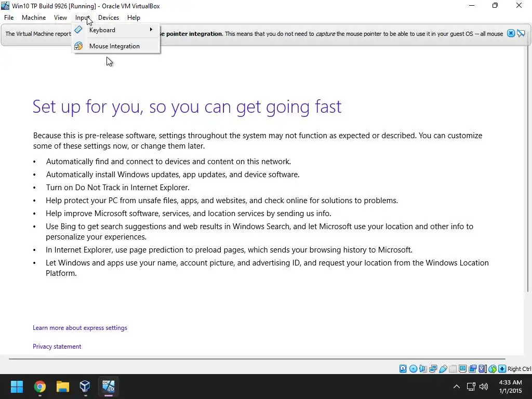Viewport: 532px width, 399px height.
Task: Click the 'Automatically install Windows updates' bullet
Action: tap(172, 175)
